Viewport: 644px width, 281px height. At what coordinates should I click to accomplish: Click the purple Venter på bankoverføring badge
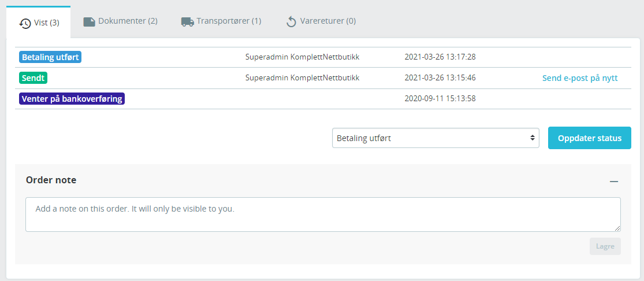click(x=72, y=99)
